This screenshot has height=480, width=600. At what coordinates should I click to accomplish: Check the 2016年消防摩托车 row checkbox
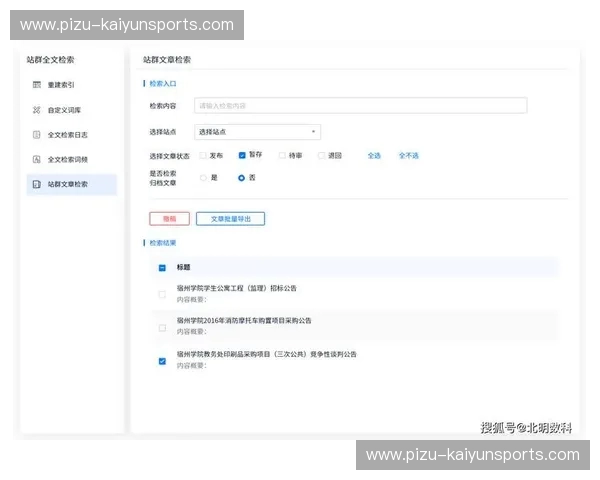coord(162,328)
